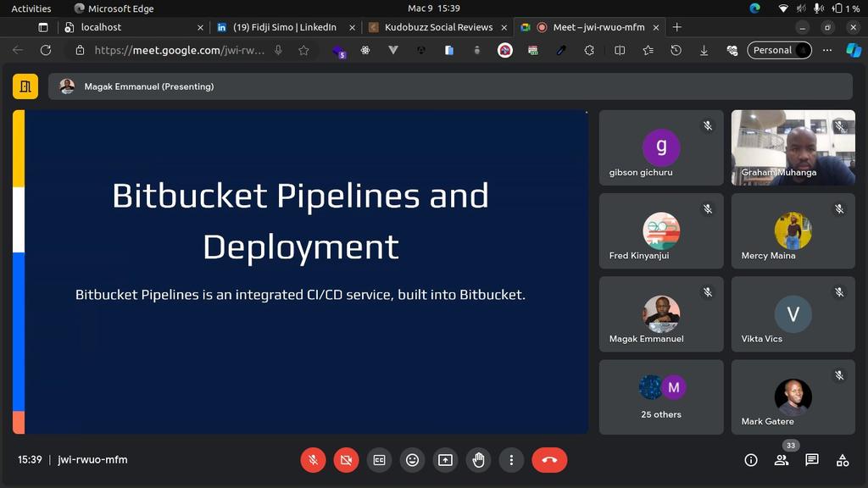
Task: Click the yellow companion mode icon
Action: [x=25, y=86]
